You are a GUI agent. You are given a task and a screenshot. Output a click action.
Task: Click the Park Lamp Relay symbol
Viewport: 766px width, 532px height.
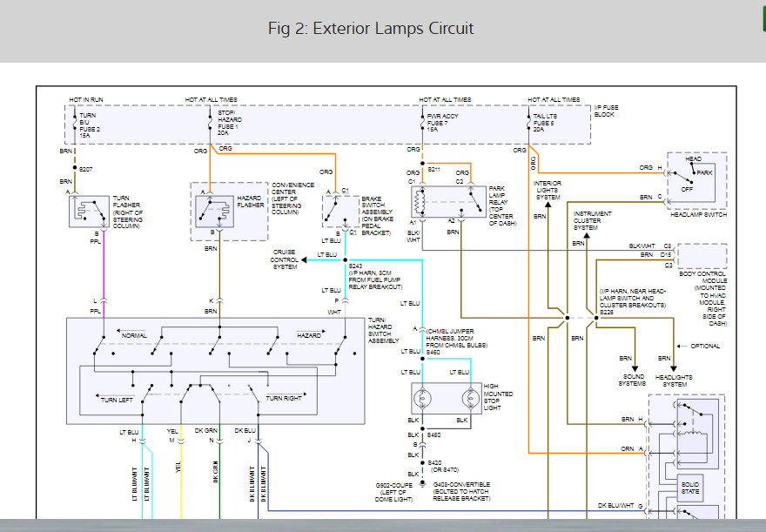(x=449, y=201)
